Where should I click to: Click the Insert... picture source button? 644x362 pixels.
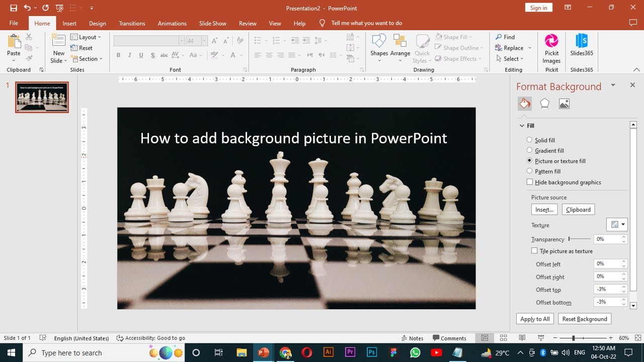pyautogui.click(x=544, y=210)
